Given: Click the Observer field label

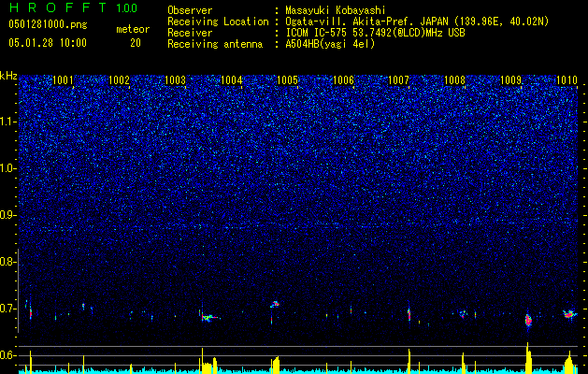Looking at the screenshot, I should point(190,10).
